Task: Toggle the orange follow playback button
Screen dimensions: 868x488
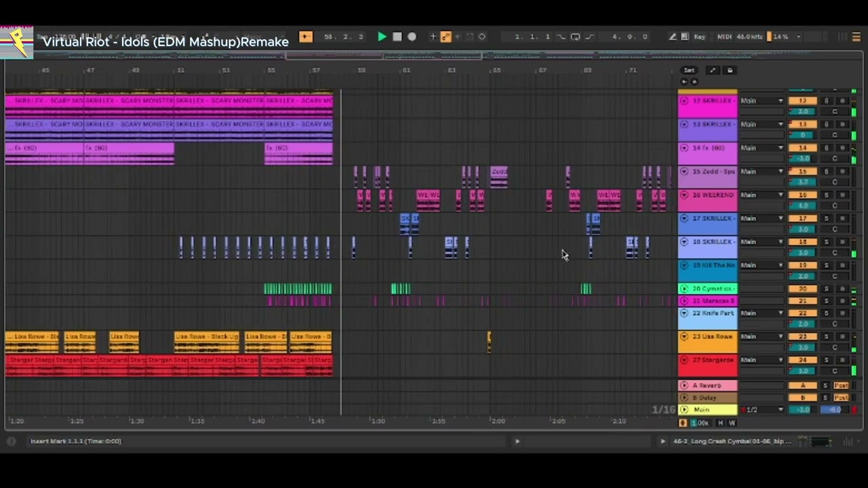Action: [x=306, y=37]
